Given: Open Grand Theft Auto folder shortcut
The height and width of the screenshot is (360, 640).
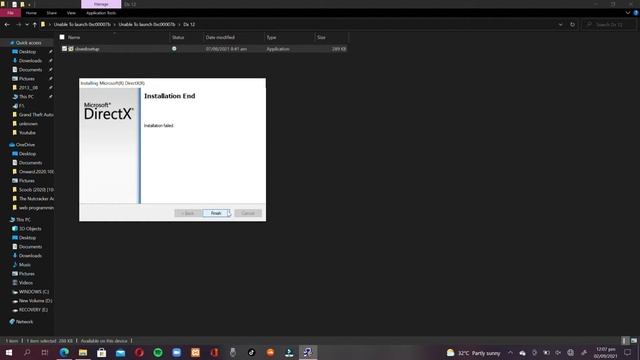Looking at the screenshot, I should [36, 115].
